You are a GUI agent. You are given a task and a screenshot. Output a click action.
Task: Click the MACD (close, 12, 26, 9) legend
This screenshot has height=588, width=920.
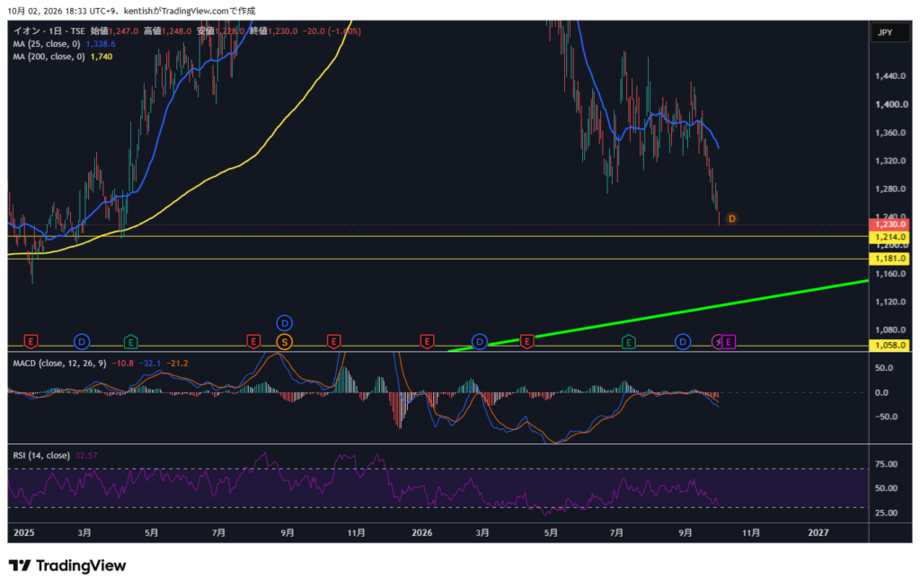pos(59,364)
